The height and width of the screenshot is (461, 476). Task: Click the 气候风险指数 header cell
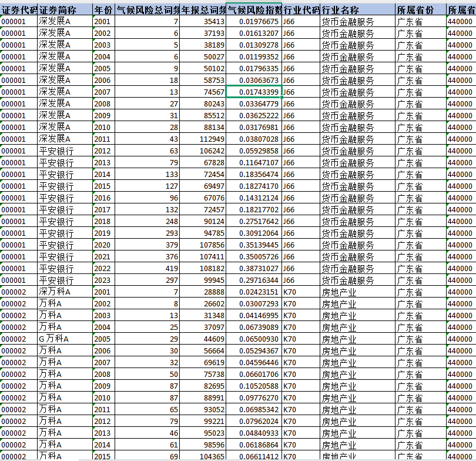[x=254, y=9]
